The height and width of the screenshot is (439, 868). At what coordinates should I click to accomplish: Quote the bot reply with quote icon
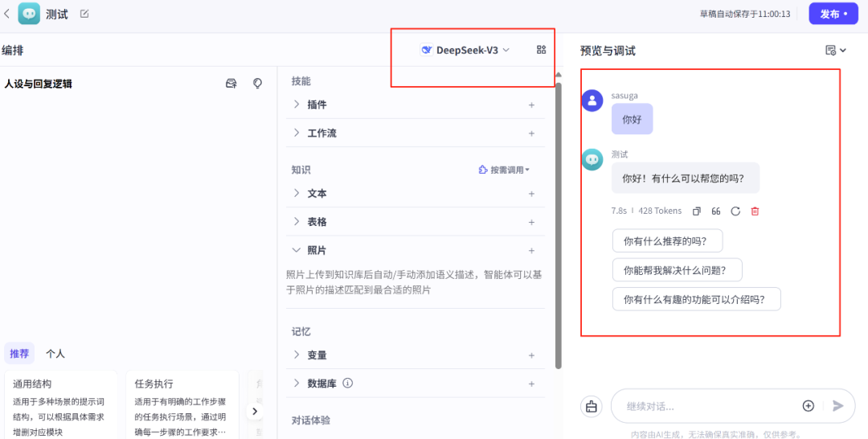tap(716, 211)
